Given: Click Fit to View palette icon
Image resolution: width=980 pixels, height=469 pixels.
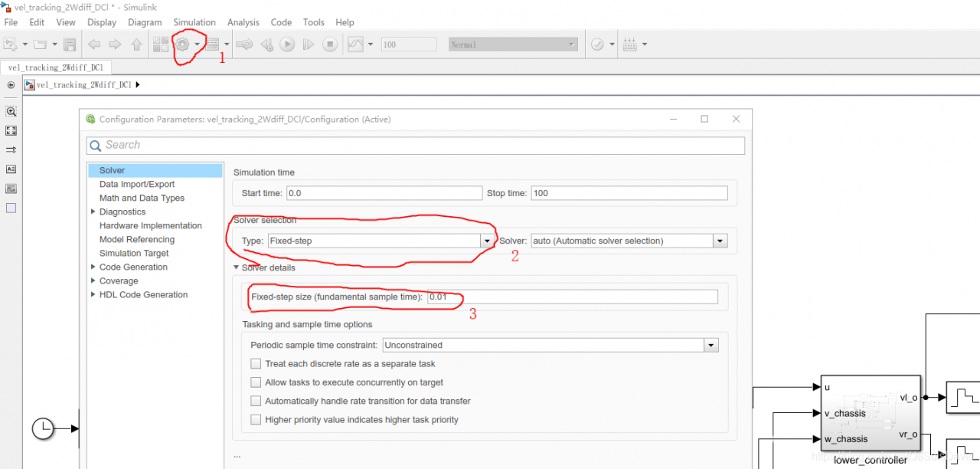Looking at the screenshot, I should 11,131.
